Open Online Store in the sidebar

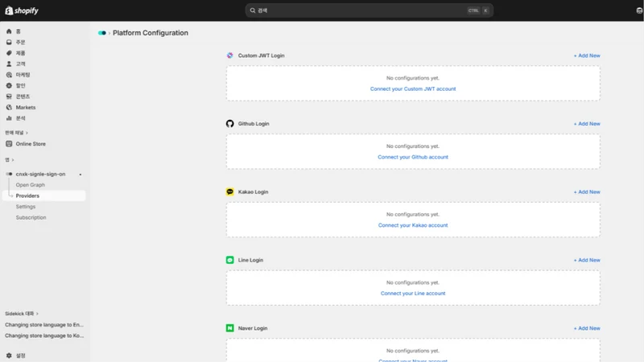coord(31,144)
